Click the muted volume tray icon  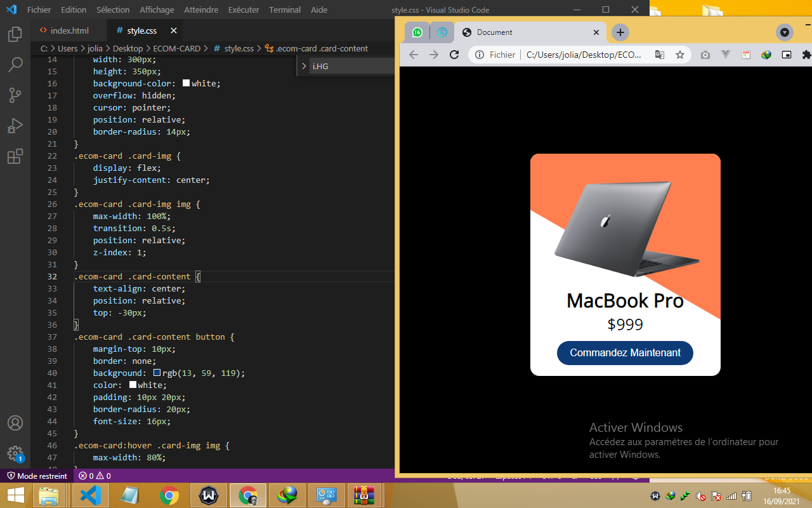701,496
